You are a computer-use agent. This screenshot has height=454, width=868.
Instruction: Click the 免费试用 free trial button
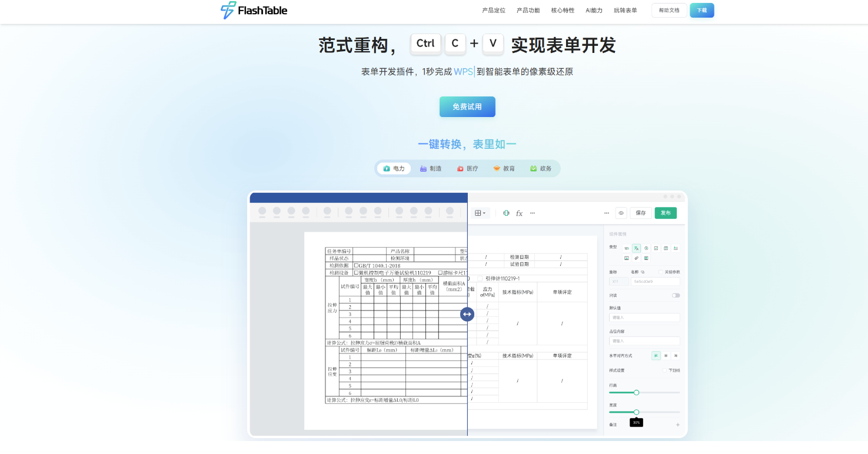click(467, 107)
